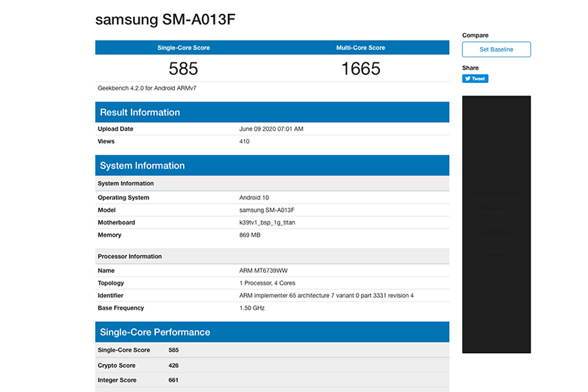Select the processor name ARM MT6739WW
This screenshot has width=588, height=392.
[264, 271]
